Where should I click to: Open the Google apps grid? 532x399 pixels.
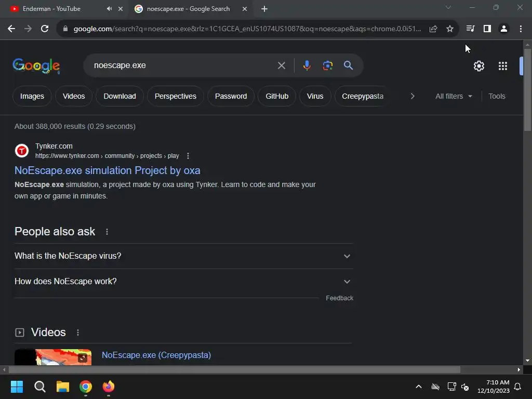coord(503,66)
